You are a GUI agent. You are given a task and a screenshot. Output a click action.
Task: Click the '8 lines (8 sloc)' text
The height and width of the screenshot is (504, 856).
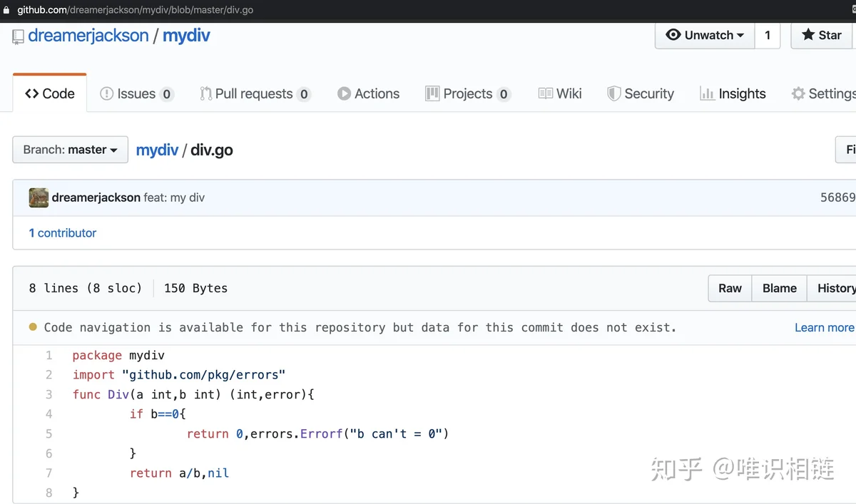tap(86, 288)
